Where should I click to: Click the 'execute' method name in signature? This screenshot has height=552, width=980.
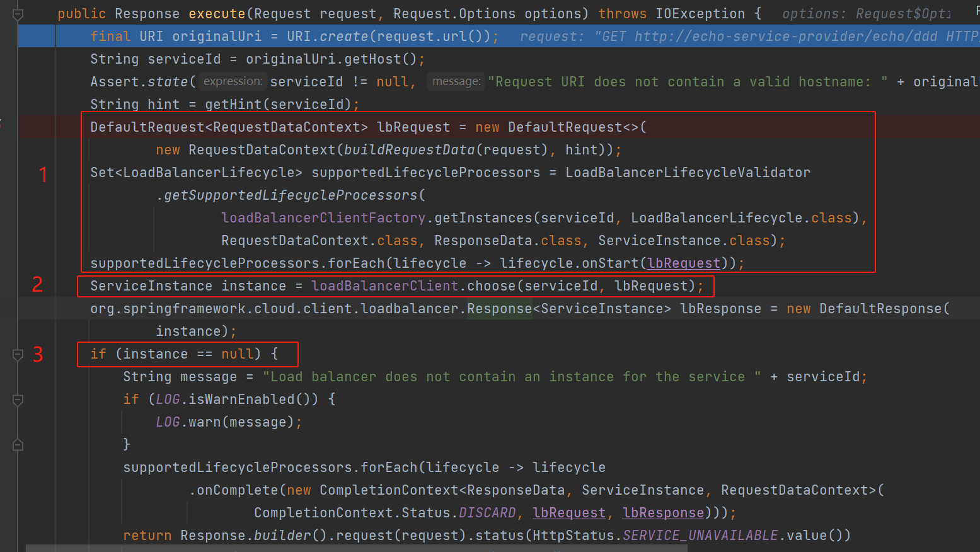(217, 14)
